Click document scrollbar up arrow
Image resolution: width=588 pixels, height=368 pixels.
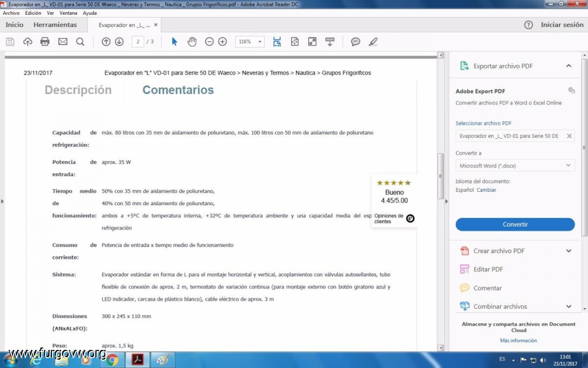pos(440,55)
